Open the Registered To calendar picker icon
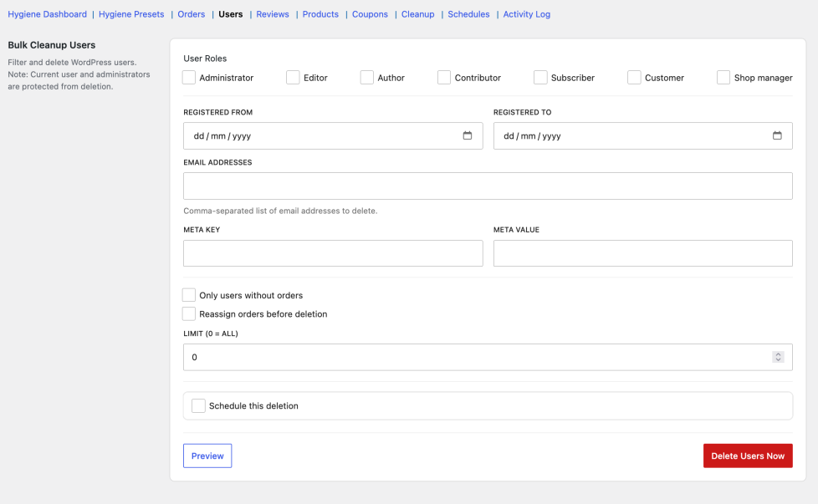Screen dimensions: 818x504 coord(777,135)
